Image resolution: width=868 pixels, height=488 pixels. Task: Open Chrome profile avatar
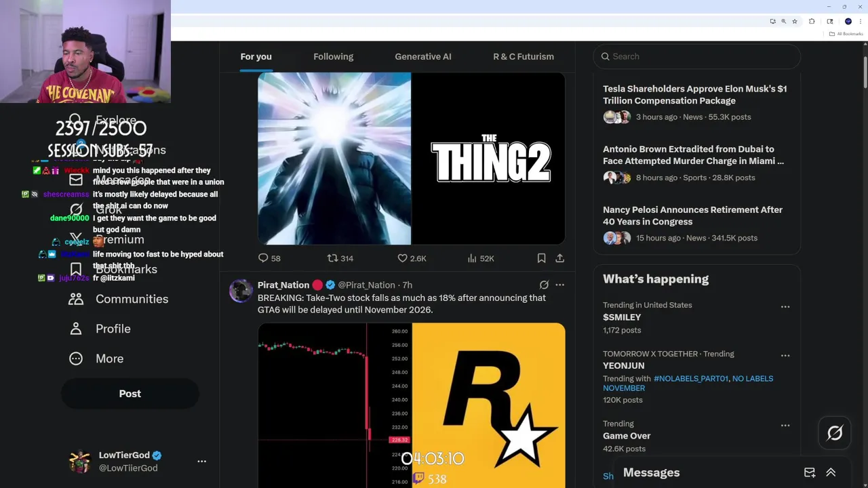point(848,21)
